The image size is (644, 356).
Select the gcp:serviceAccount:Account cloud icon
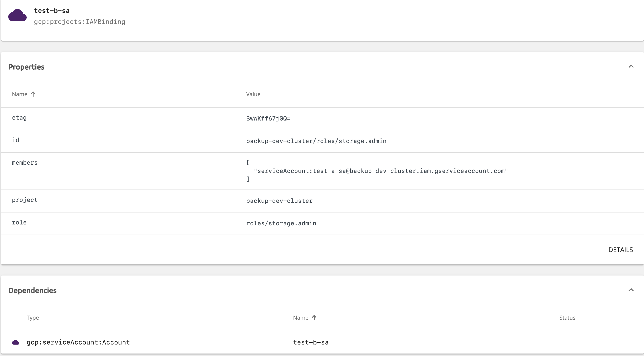coord(15,342)
